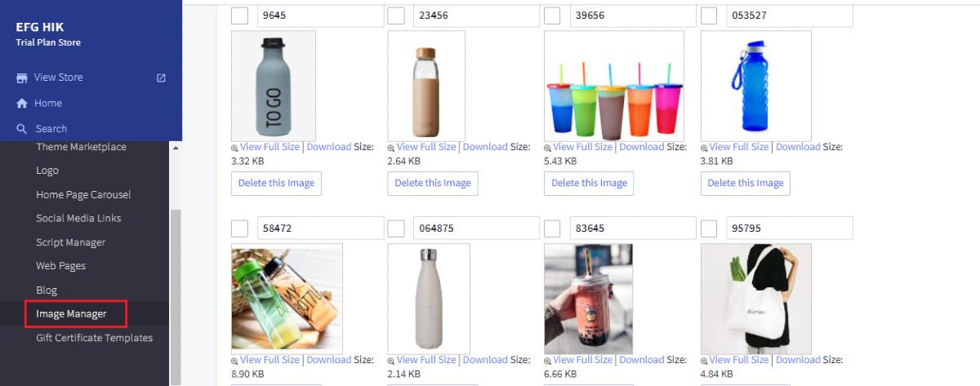980x386 pixels.
Task: Download the image named 23456
Action: 485,147
